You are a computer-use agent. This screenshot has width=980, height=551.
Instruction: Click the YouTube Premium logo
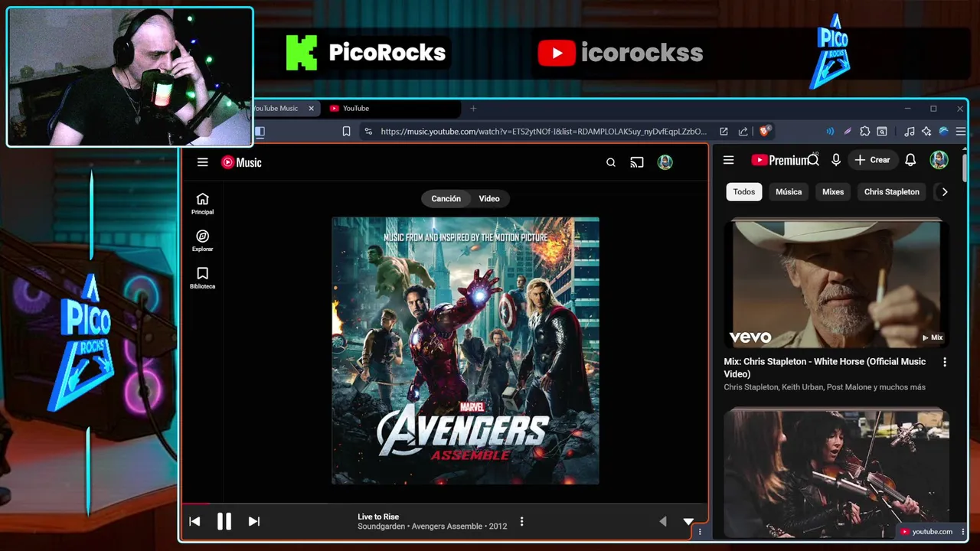(779, 160)
